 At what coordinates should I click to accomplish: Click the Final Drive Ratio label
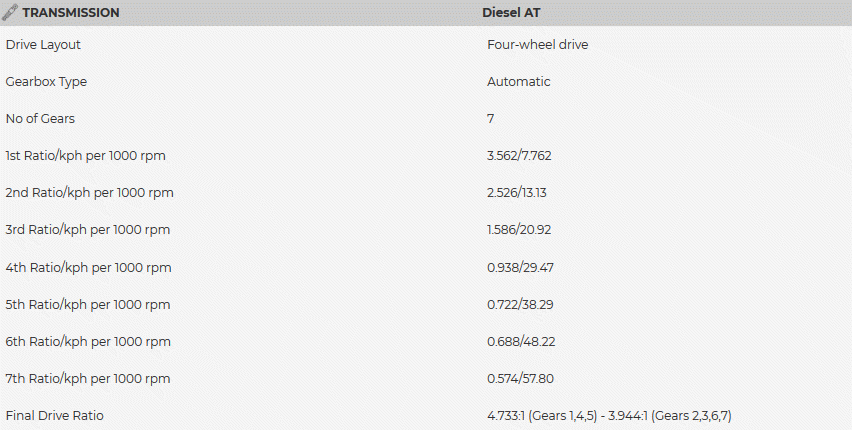[x=54, y=415]
